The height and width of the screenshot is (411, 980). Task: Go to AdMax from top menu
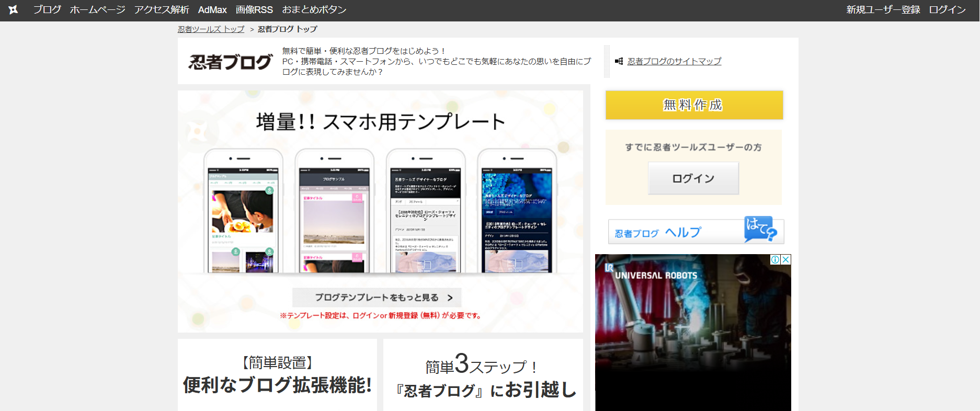212,10
